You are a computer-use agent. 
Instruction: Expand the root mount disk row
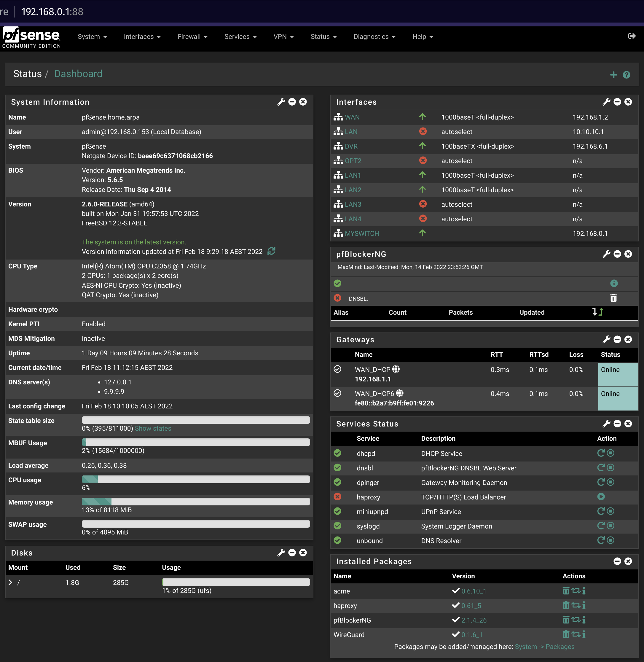coord(10,582)
